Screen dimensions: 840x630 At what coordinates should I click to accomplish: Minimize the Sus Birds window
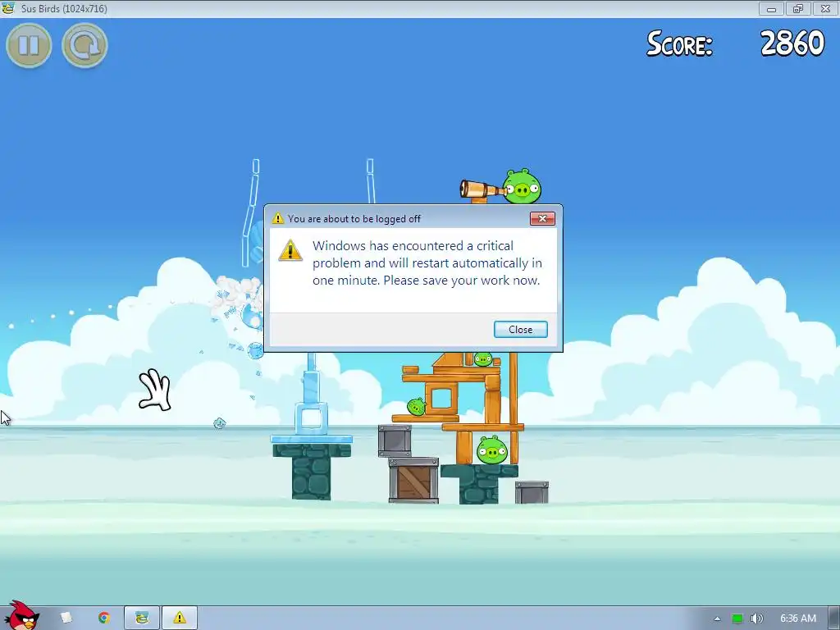point(771,8)
